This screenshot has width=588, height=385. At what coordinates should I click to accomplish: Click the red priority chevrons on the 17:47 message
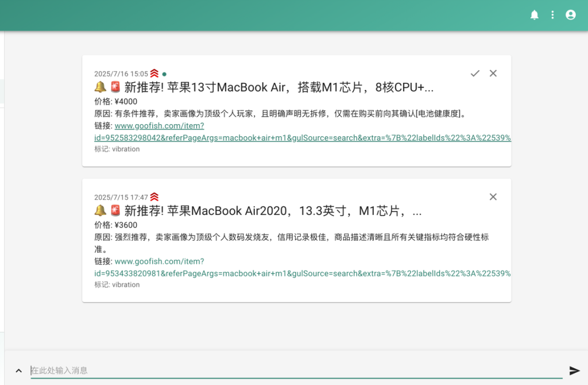[154, 196]
